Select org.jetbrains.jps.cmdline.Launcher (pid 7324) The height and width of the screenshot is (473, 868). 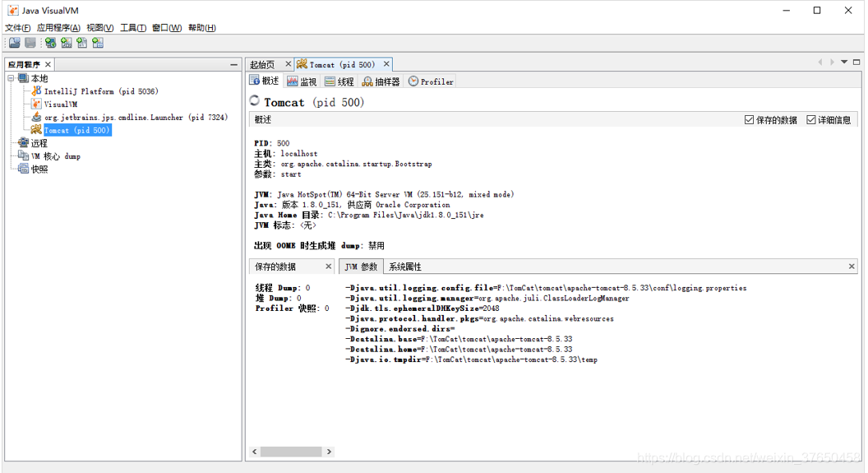(x=136, y=118)
